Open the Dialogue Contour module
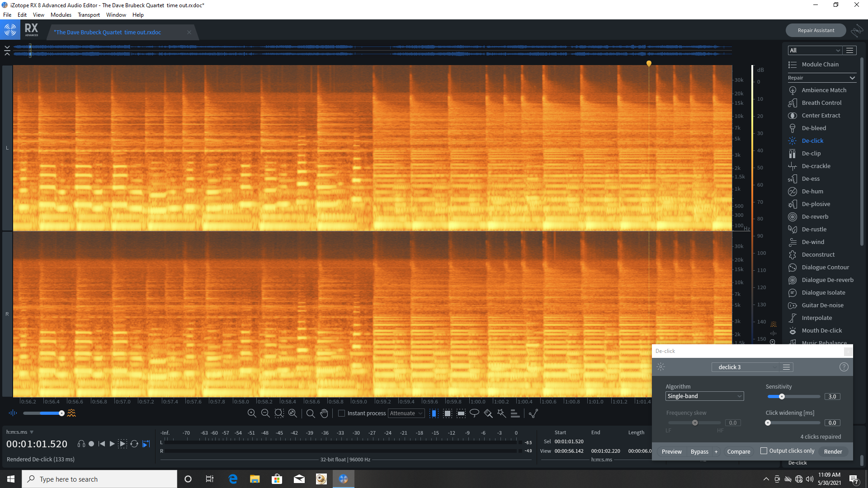The height and width of the screenshot is (488, 868). tap(819, 267)
